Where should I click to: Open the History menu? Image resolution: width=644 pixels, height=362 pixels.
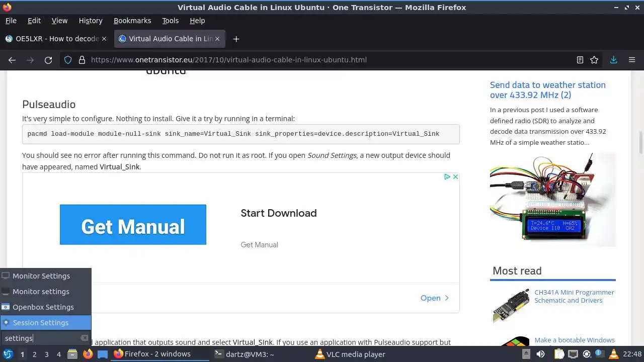pyautogui.click(x=91, y=21)
